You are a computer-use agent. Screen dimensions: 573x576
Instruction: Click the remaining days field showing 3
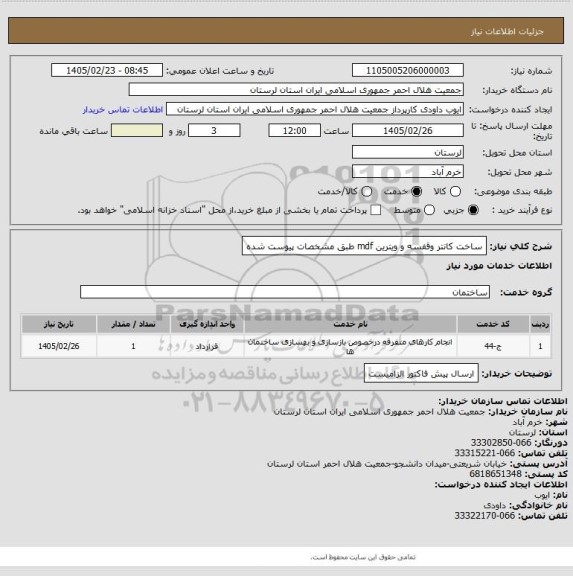pyautogui.click(x=214, y=130)
